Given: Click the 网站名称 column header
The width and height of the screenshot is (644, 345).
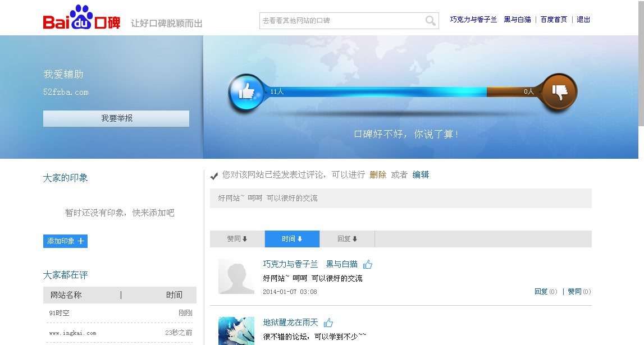Looking at the screenshot, I should coord(66,295).
